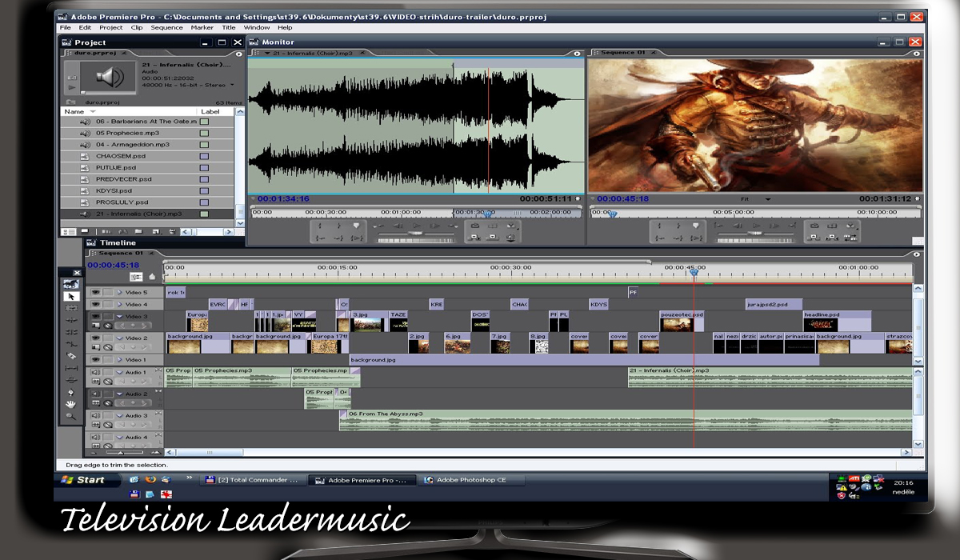Click the Start button on the taskbar
The image size is (960, 560).
(85, 480)
